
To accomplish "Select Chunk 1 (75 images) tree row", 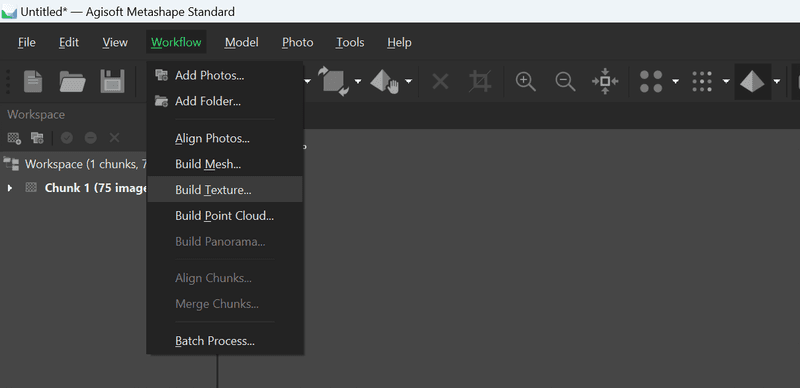I will click(73, 188).
